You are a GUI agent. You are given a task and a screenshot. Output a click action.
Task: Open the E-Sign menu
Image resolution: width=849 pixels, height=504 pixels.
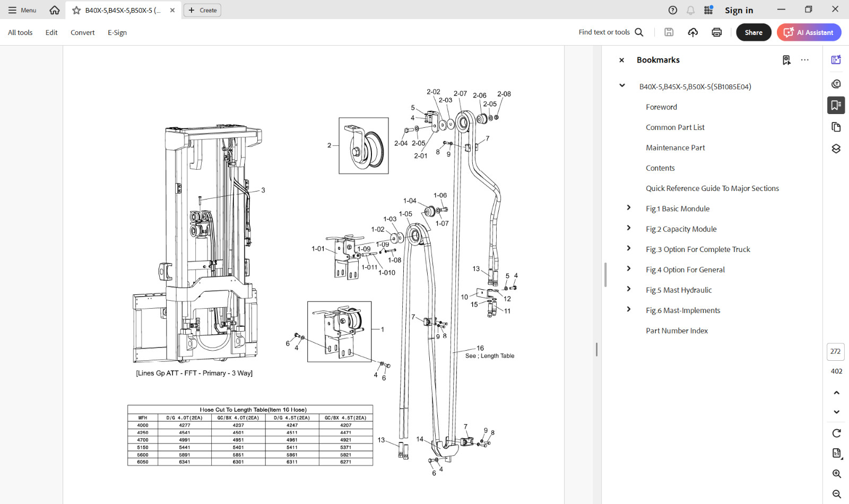pos(117,32)
